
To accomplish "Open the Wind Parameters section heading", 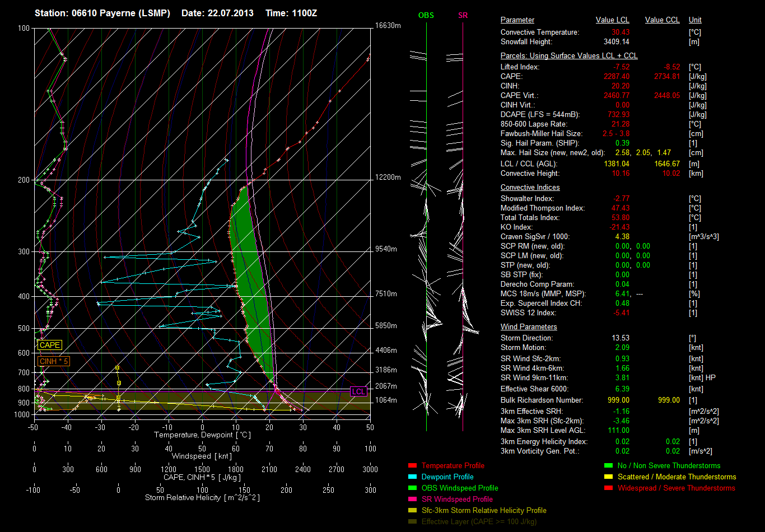I will (x=529, y=327).
